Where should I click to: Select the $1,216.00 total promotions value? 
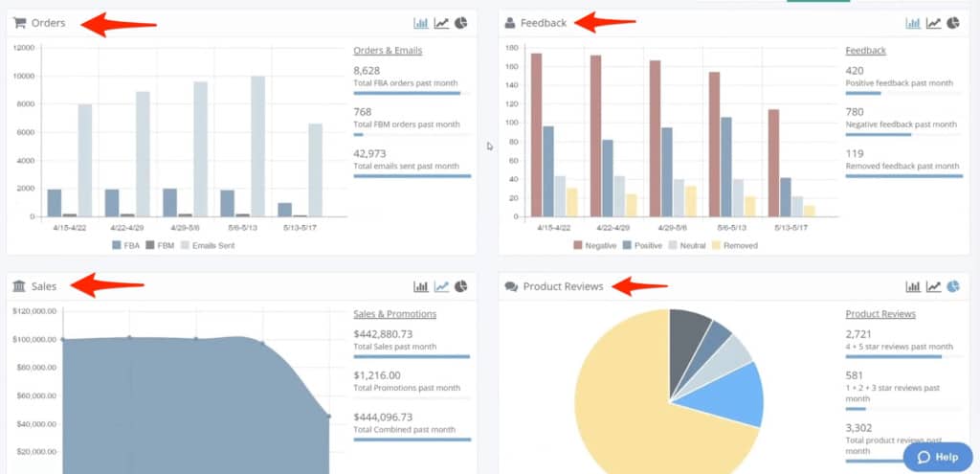[x=377, y=375]
